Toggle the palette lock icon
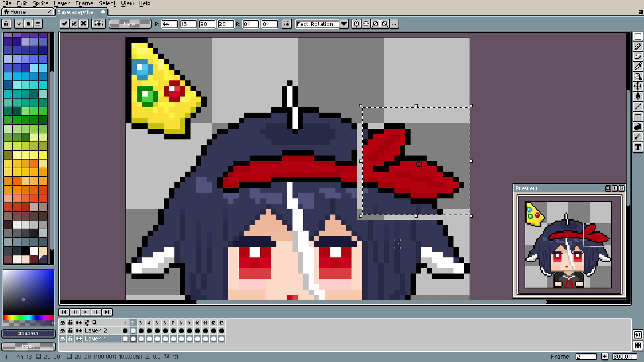The width and height of the screenshot is (644, 362). (6, 24)
